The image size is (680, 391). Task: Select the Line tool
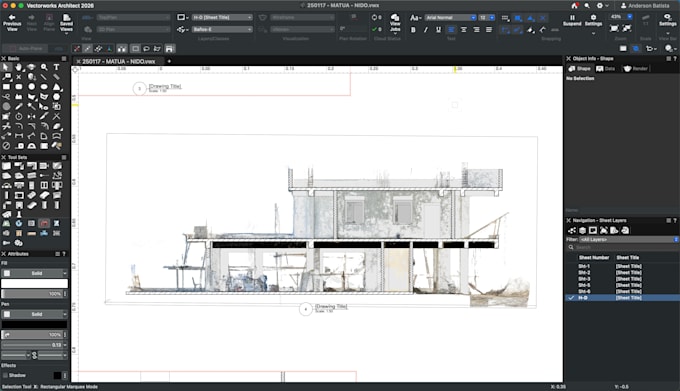44,77
